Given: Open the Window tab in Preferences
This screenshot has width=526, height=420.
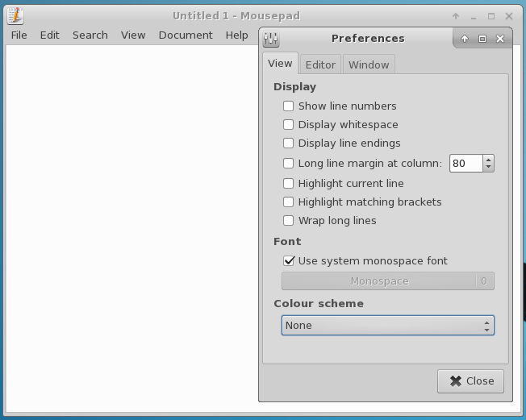Looking at the screenshot, I should [369, 64].
